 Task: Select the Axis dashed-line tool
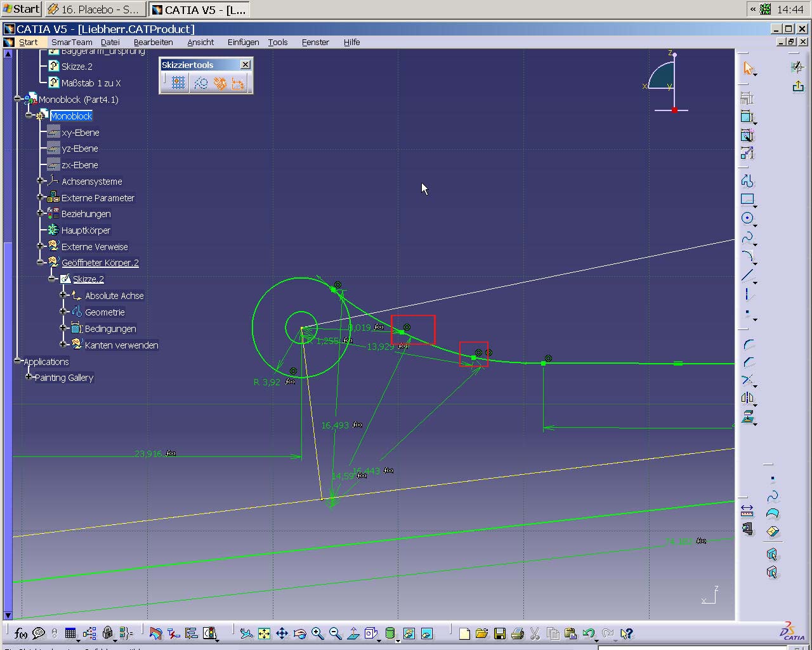[747, 294]
